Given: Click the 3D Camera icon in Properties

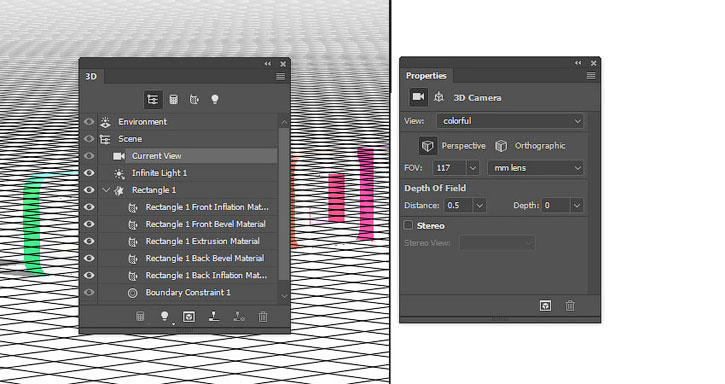Looking at the screenshot, I should point(418,97).
